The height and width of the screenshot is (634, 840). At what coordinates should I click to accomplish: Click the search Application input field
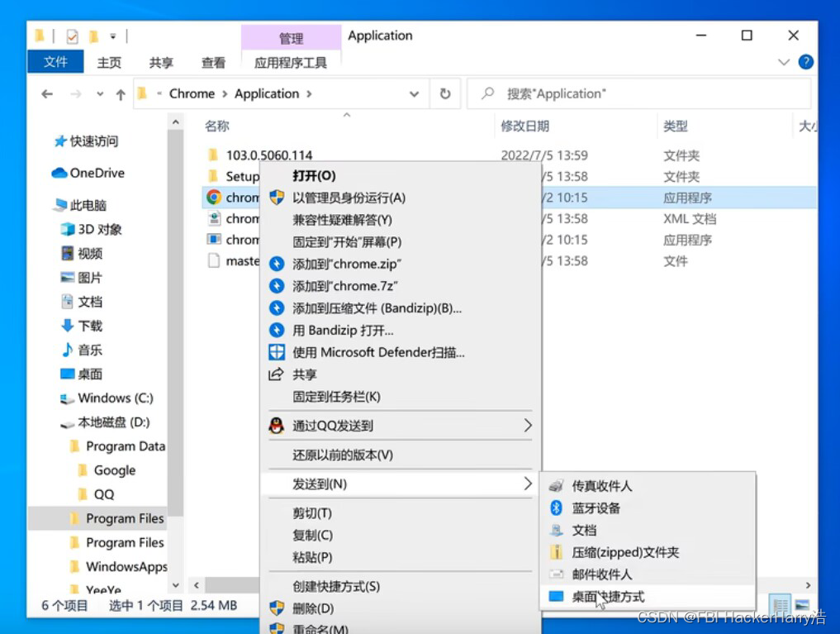639,93
